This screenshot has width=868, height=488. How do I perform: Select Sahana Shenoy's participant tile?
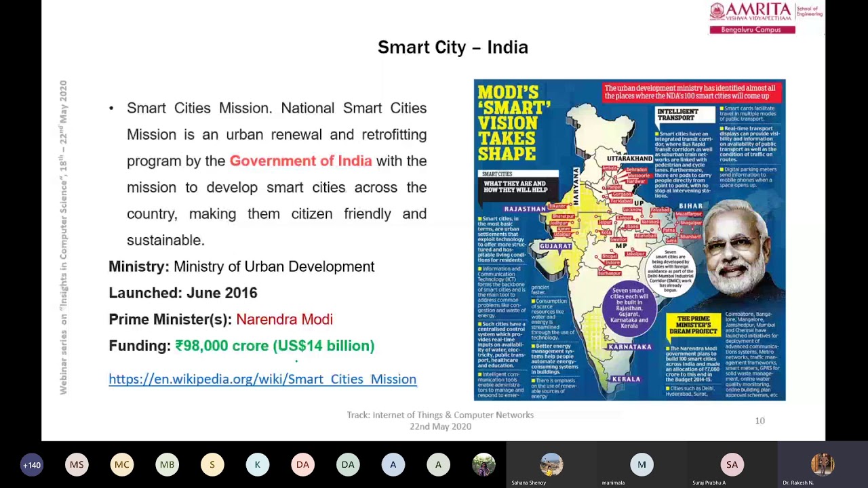tap(551, 465)
